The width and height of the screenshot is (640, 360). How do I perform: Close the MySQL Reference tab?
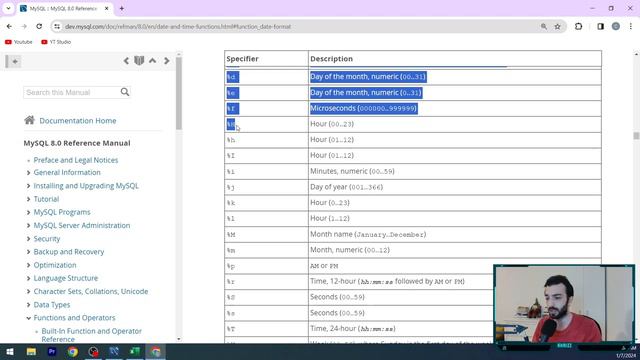tap(107, 8)
